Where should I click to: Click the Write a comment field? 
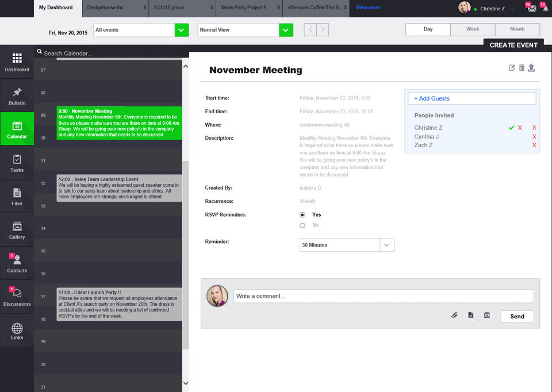384,296
